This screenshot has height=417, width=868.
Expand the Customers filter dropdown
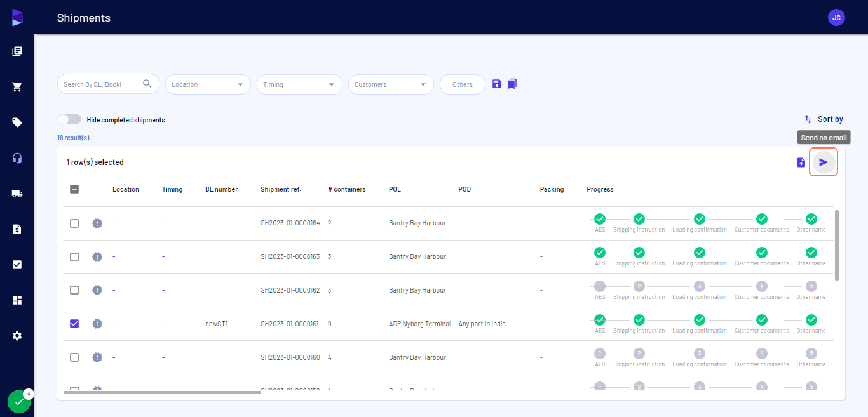(391, 84)
